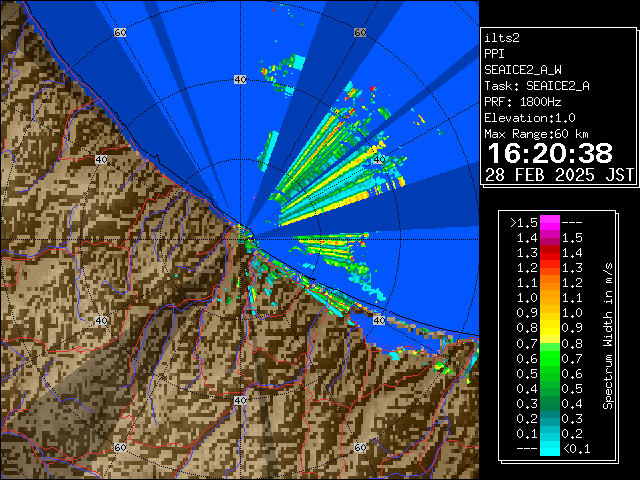Click the radar site name "ilts2"
This screenshot has height=480, width=640.
tap(502, 38)
